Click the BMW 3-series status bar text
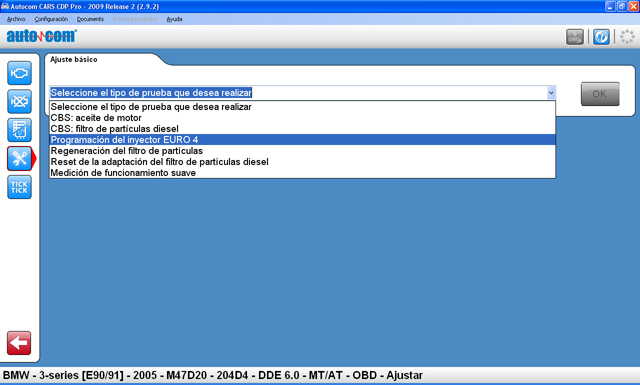 (x=213, y=375)
